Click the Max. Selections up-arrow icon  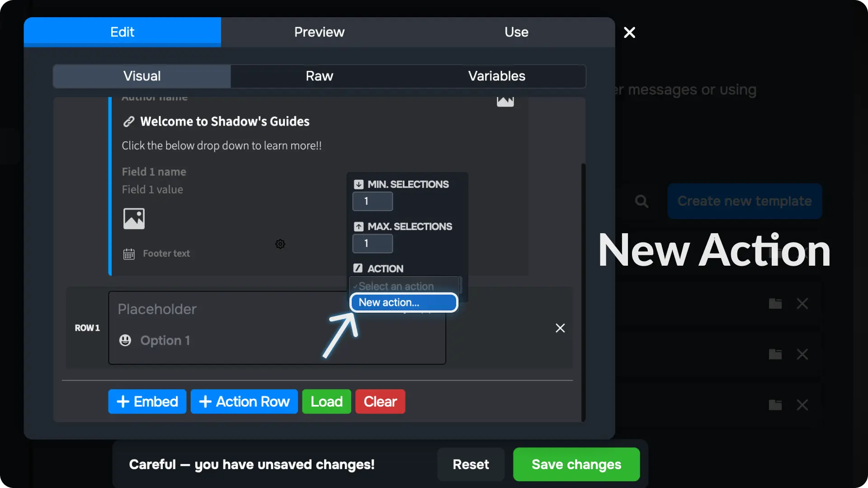(359, 226)
